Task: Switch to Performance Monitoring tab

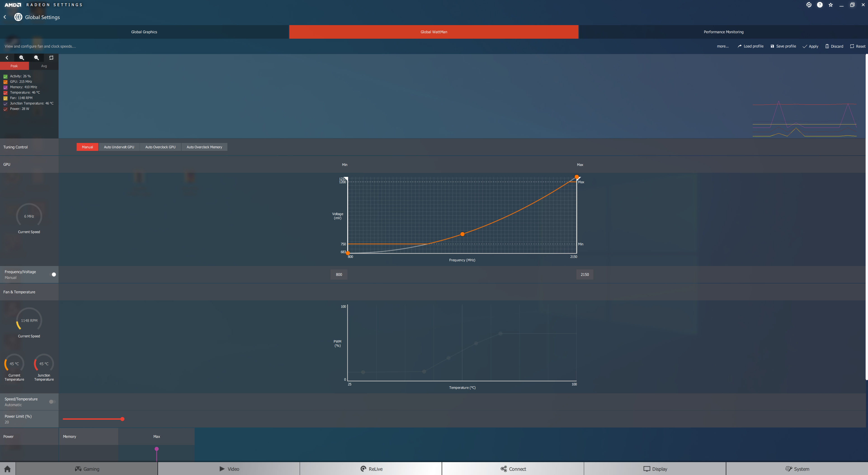Action: tap(723, 32)
